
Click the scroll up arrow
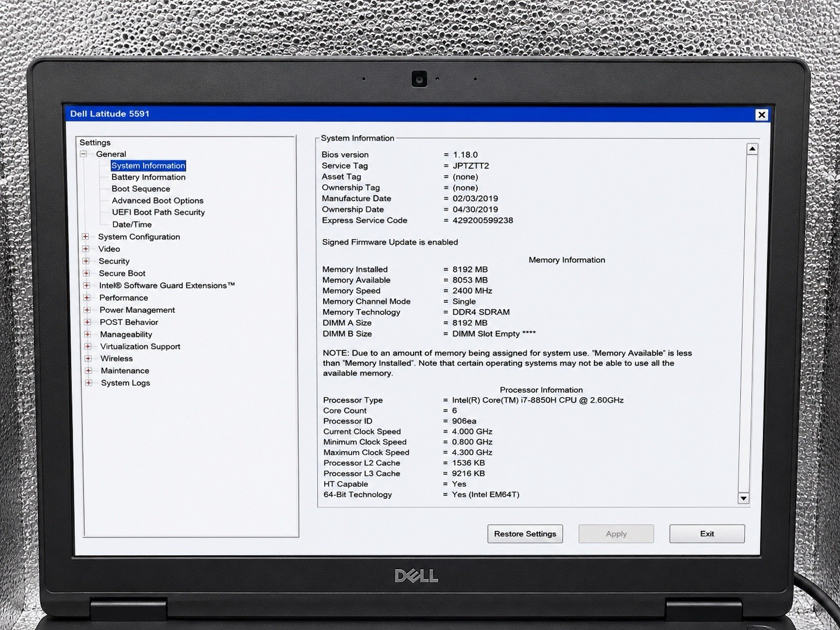752,149
